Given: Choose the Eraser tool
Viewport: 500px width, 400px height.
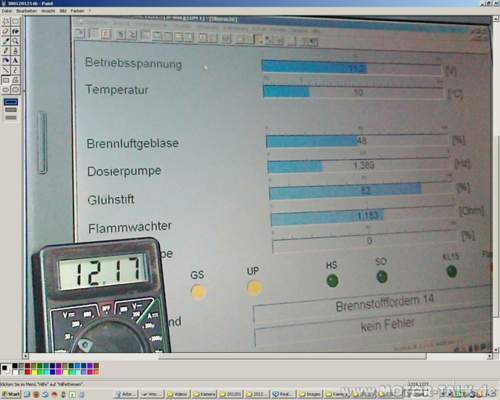Looking at the screenshot, I should (6, 31).
